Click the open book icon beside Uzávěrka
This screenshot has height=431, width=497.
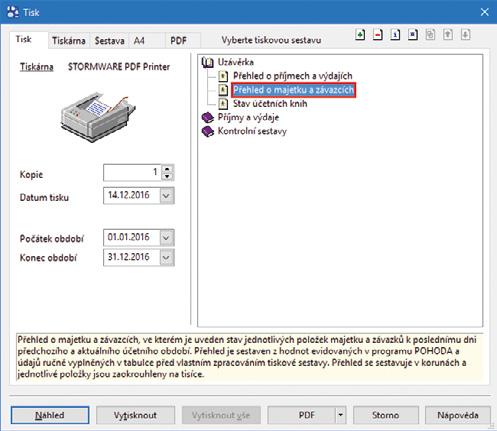pos(208,62)
